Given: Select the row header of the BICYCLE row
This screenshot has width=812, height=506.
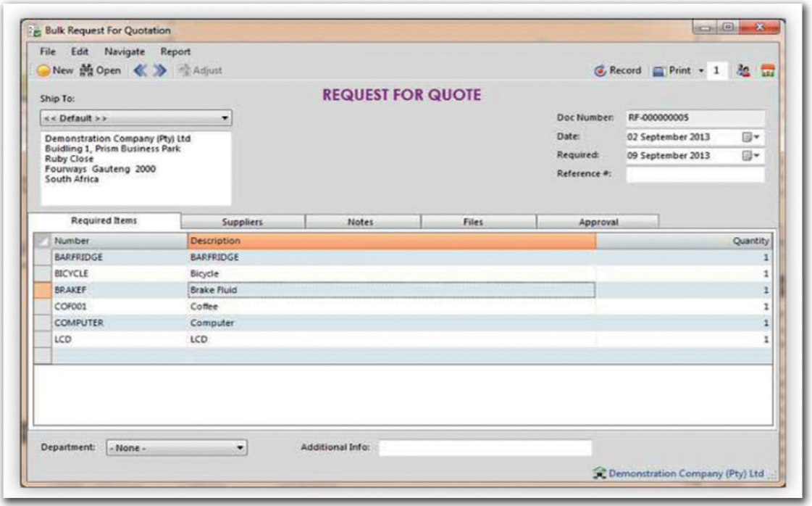Looking at the screenshot, I should pyautogui.click(x=43, y=274).
